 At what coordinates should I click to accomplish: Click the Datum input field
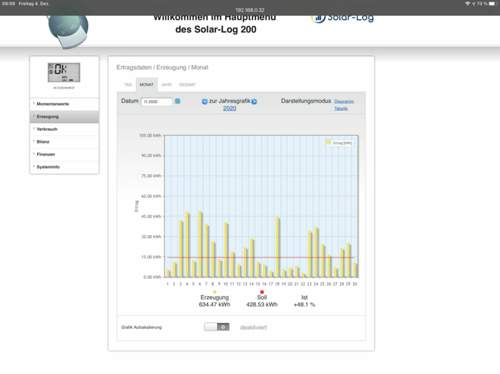pyautogui.click(x=157, y=101)
